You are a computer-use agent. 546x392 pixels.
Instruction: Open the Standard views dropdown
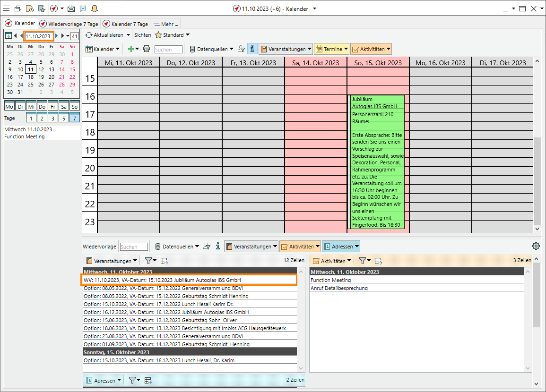(173, 35)
